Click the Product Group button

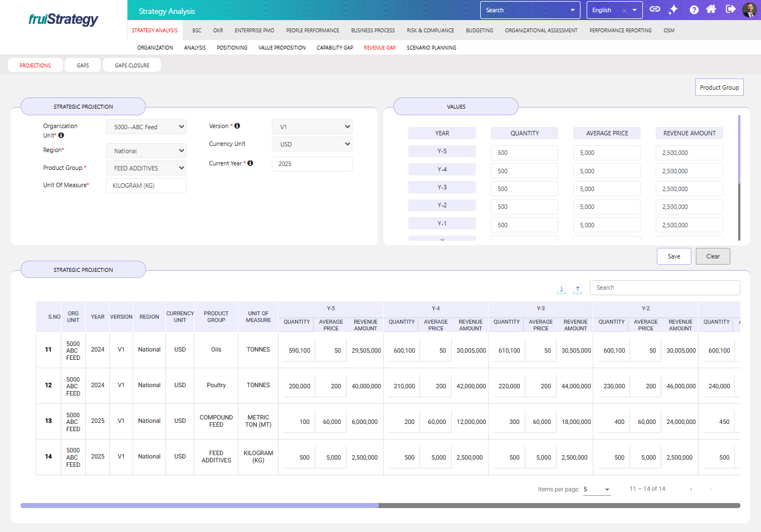719,87
